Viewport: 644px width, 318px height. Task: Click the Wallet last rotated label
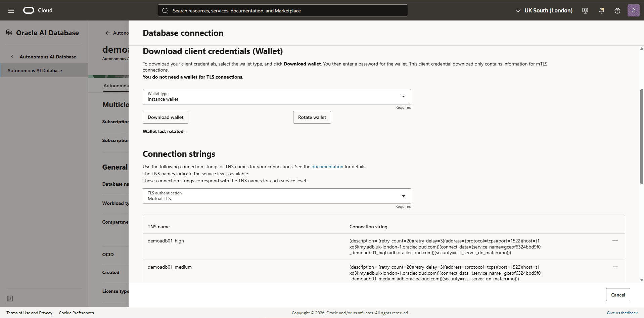point(163,131)
